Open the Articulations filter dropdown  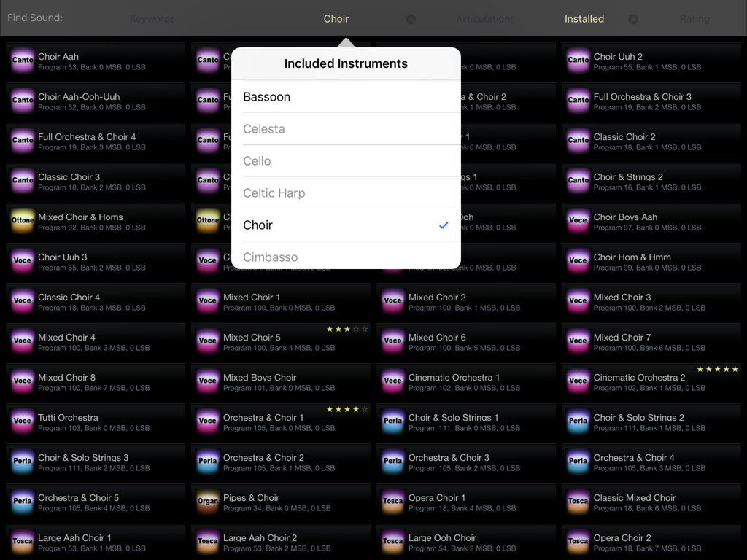(x=485, y=19)
